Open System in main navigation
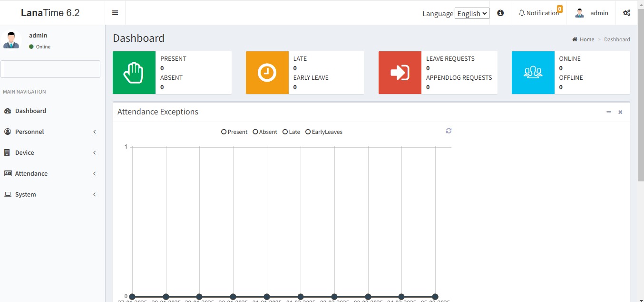Viewport: 644px width, 302px height. (x=52, y=194)
